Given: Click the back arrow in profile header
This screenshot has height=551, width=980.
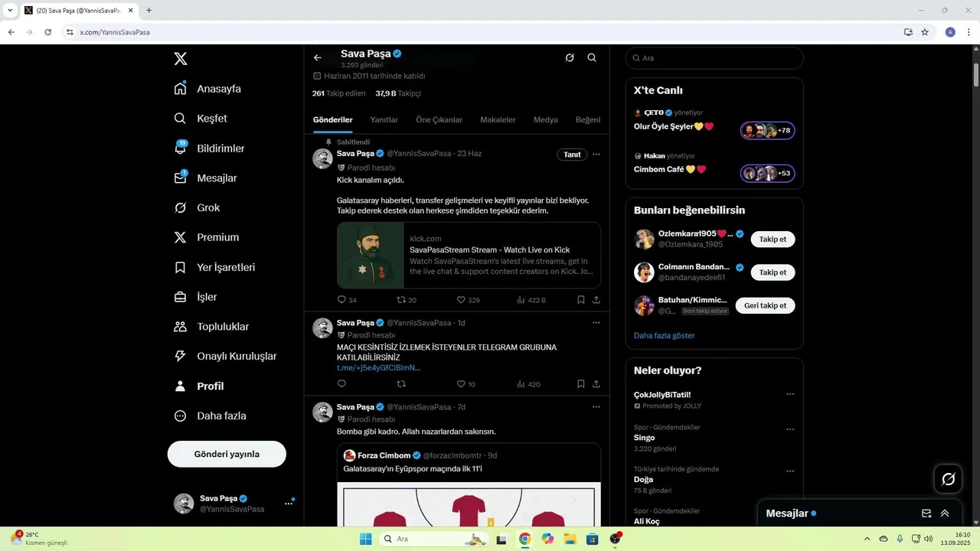Looking at the screenshot, I should point(318,57).
